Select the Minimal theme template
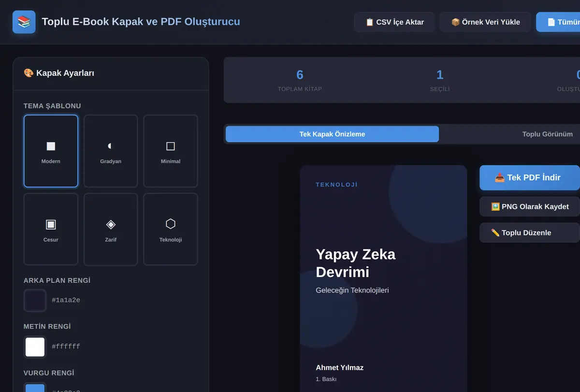The image size is (580, 392). (171, 151)
